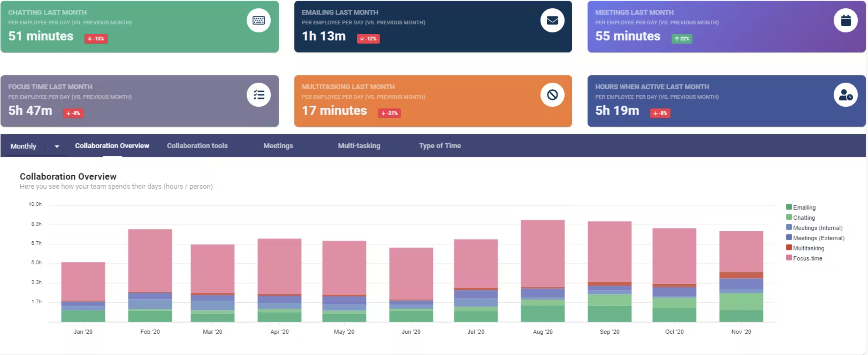Click the Multitasking legend color swatch
Screen dimensions: 868x355
789,247
